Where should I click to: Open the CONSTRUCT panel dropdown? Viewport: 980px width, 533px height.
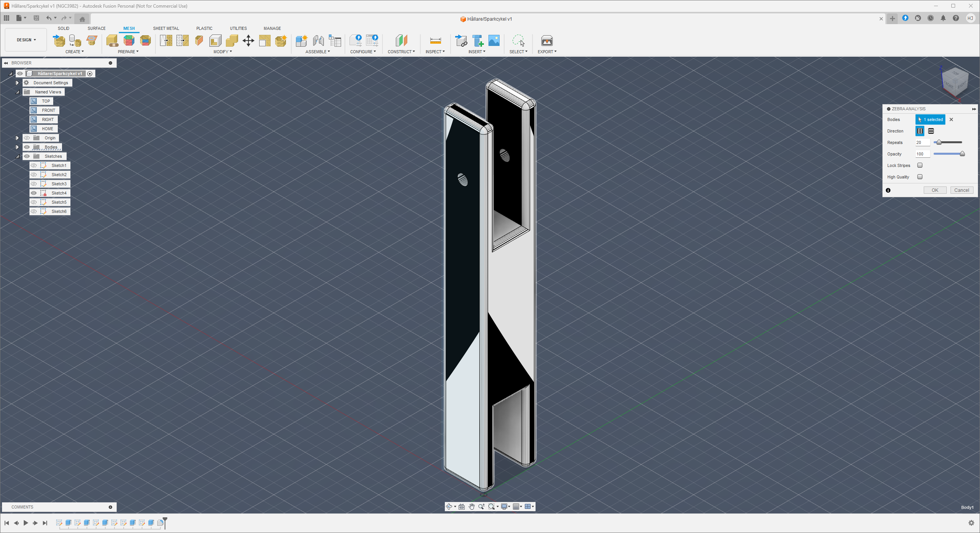pos(401,52)
